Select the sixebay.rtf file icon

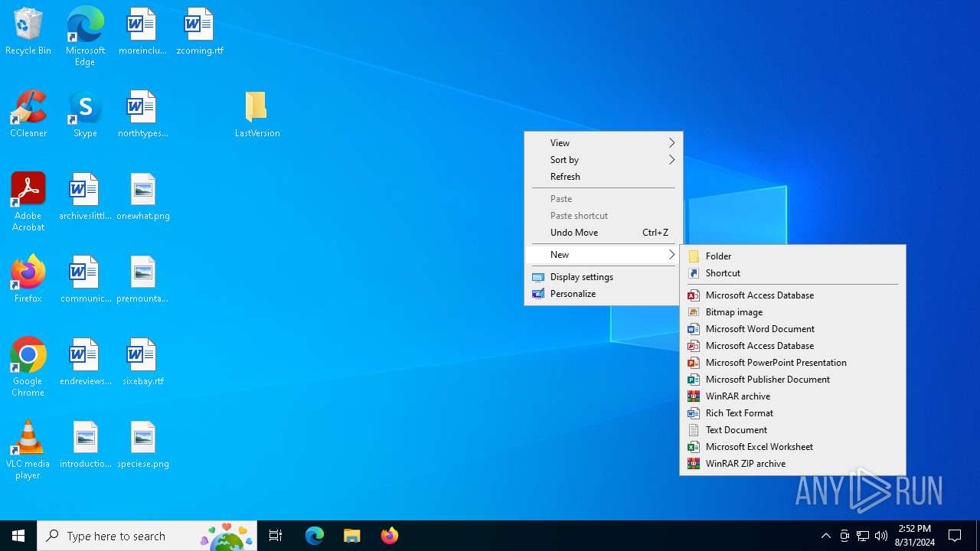tap(142, 363)
